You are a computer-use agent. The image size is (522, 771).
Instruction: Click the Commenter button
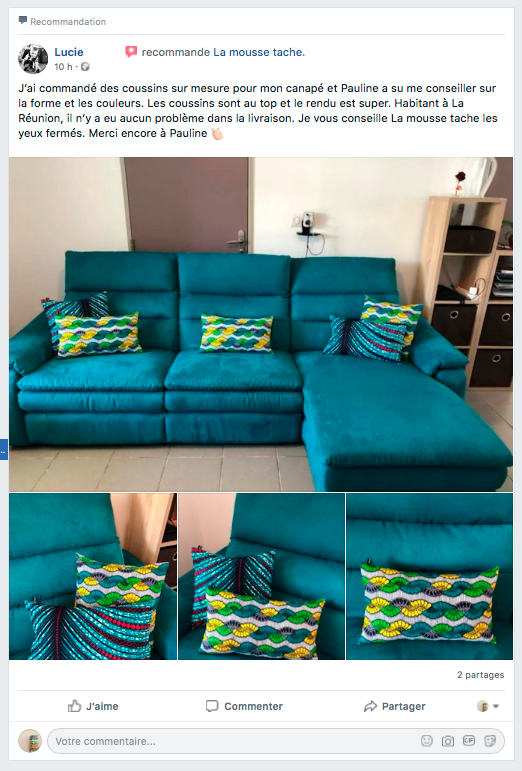244,706
